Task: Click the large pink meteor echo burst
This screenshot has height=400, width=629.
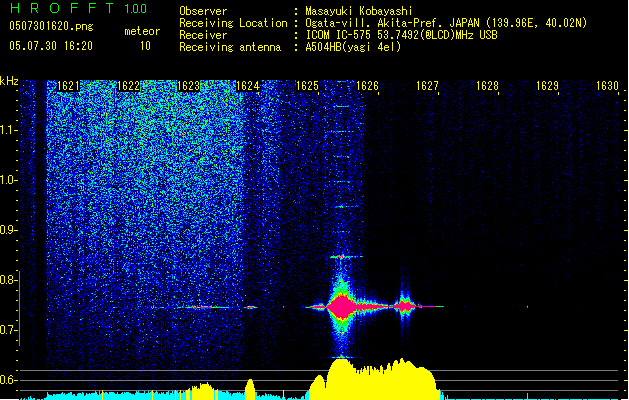Action: tap(342, 307)
